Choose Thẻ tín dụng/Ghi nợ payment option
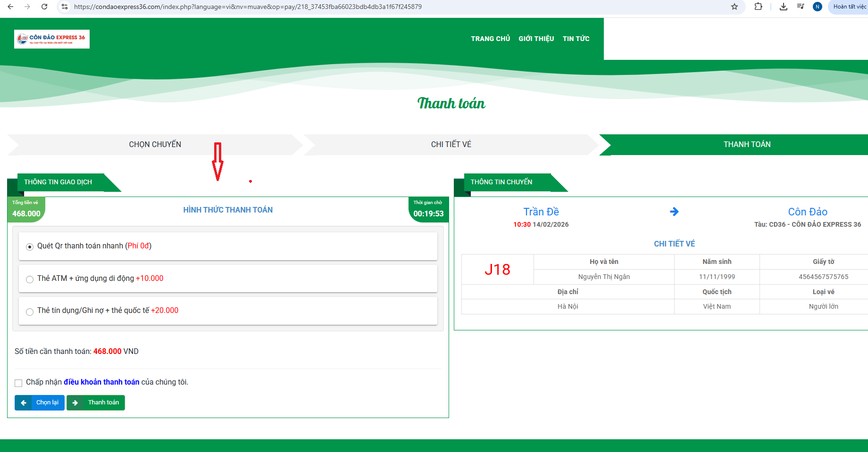Image resolution: width=868 pixels, height=452 pixels. (30, 312)
